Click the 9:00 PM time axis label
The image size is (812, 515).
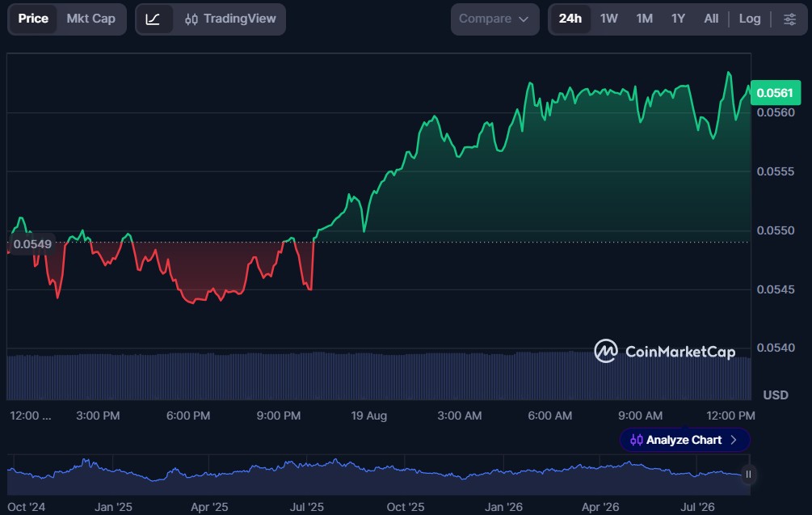[x=279, y=416]
